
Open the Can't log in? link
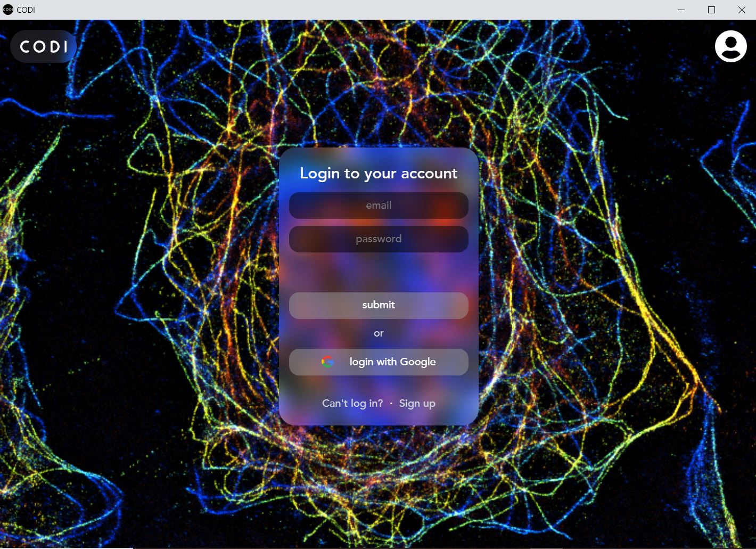(x=352, y=403)
